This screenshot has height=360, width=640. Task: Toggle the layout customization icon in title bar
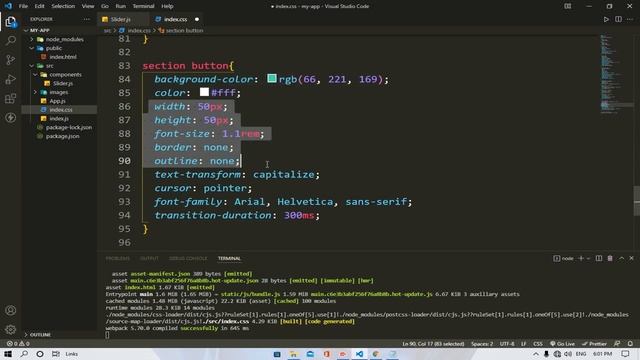[568, 6]
